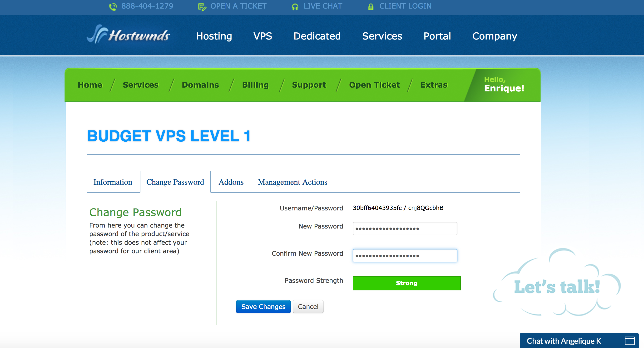Viewport: 644px width, 348px height.
Task: Select the Change Password tab
Action: click(175, 182)
